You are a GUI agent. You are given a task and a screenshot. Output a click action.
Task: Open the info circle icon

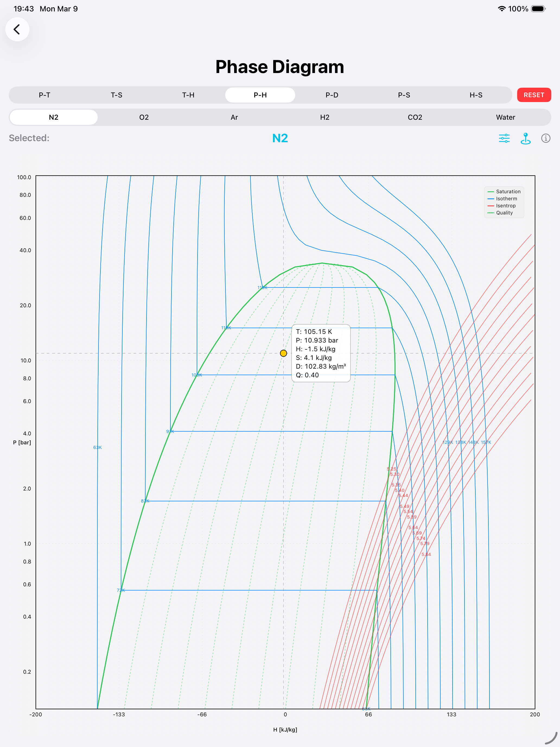pyautogui.click(x=546, y=138)
